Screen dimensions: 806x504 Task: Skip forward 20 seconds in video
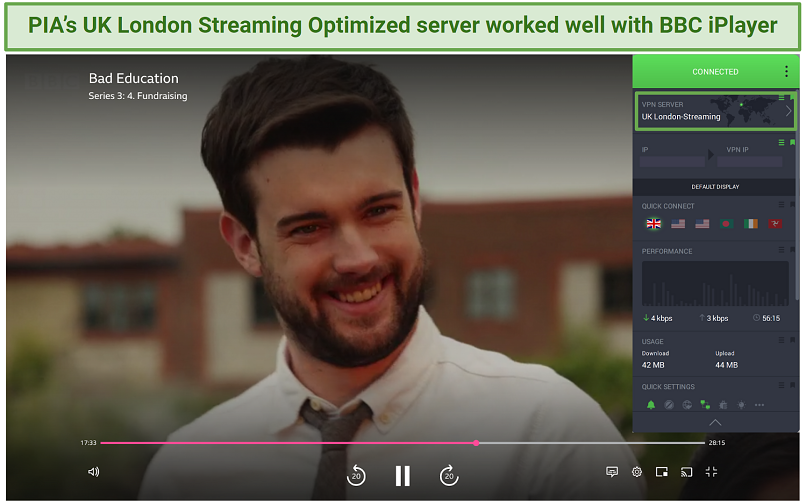tap(449, 475)
